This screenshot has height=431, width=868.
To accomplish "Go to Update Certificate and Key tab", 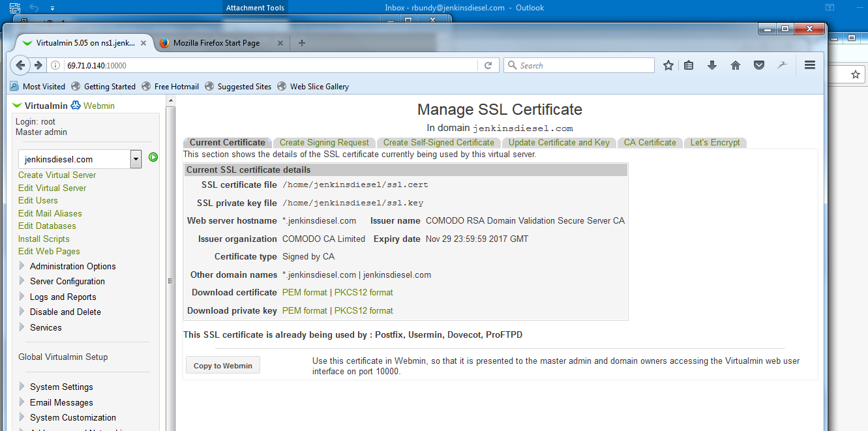I will tap(559, 142).
